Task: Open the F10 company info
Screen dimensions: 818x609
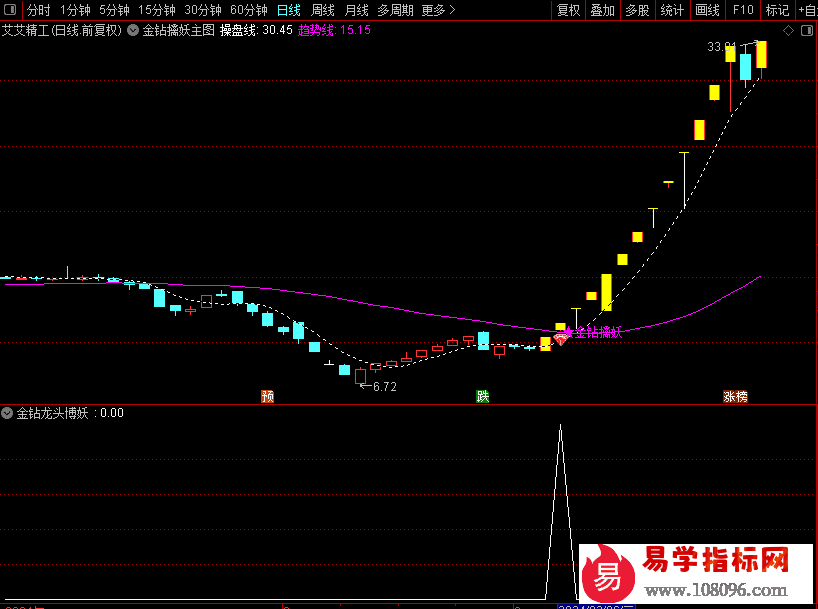Action: tap(743, 10)
